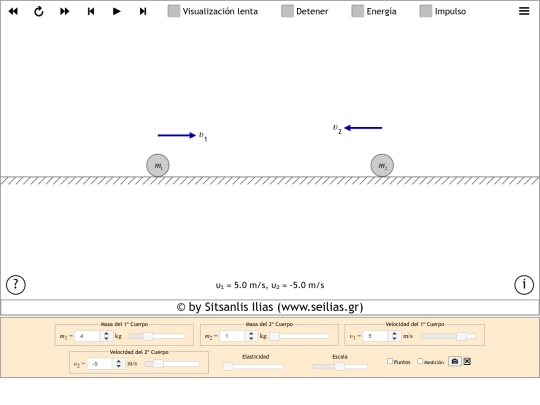Screen dimensions: 540x405
Task: Click the Masa del 1° Cuerpo slider
Action: coord(157,336)
